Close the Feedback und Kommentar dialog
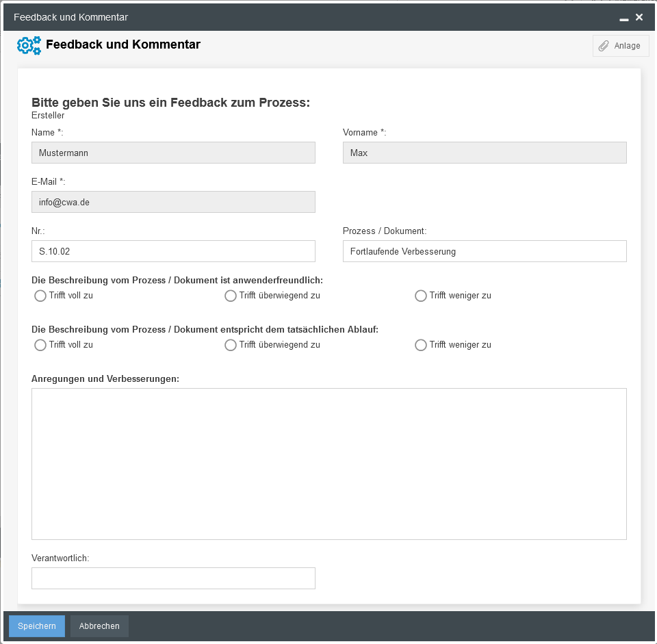The image size is (657, 644). 639,17
